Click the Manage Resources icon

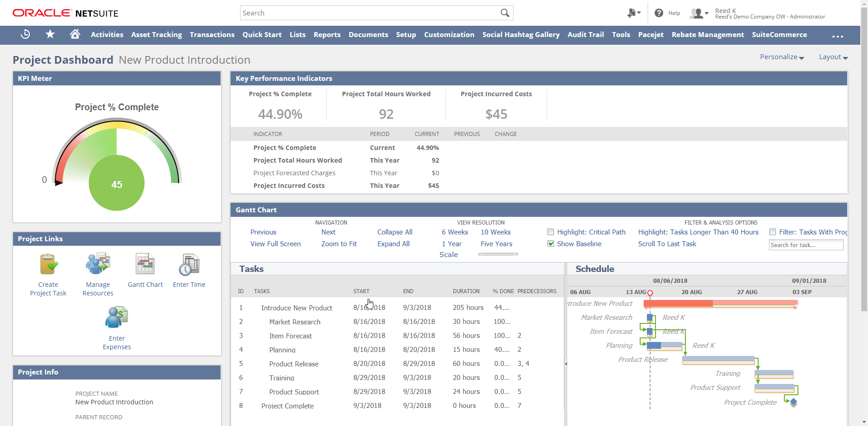[98, 265]
